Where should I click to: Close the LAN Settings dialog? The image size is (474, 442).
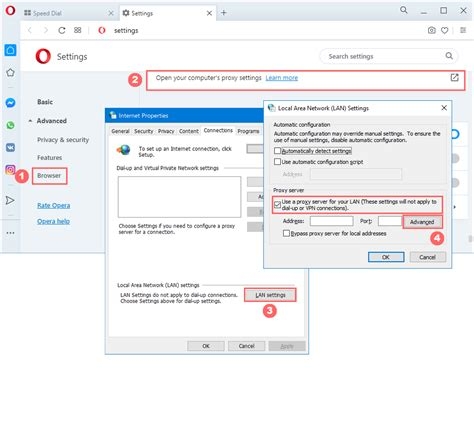click(444, 108)
